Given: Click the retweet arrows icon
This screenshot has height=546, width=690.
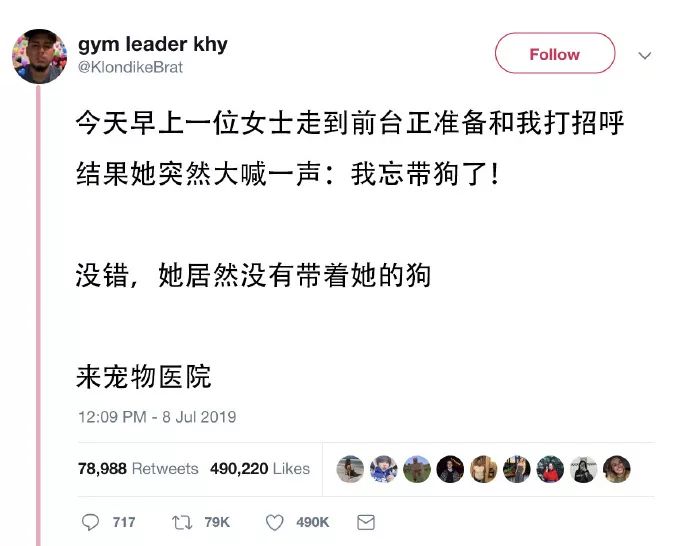Looking at the screenshot, I should click(182, 522).
